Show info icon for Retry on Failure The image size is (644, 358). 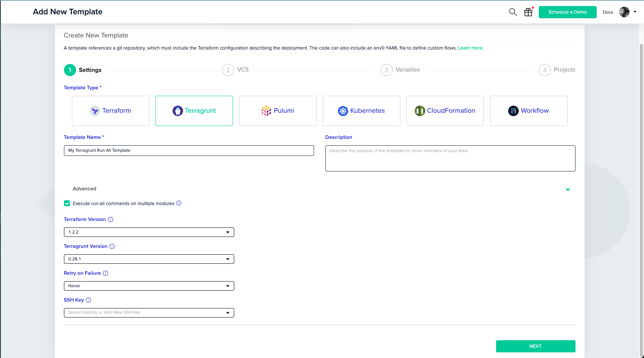(x=106, y=273)
